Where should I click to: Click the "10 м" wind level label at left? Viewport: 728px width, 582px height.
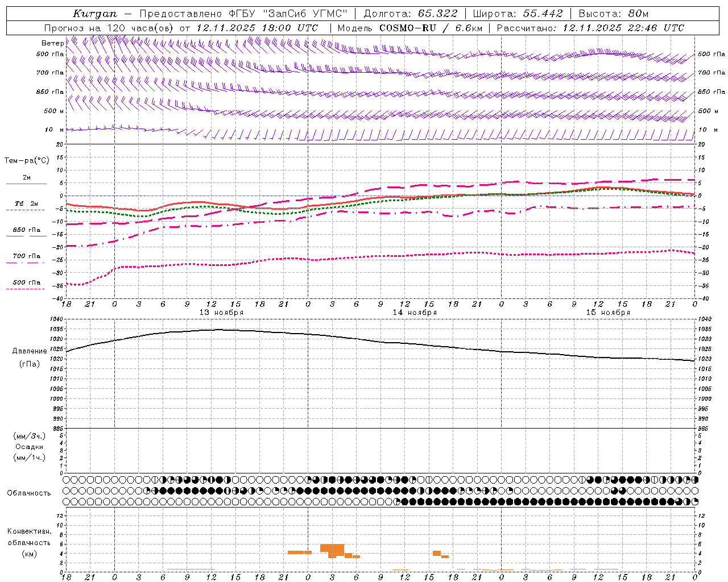[54, 130]
